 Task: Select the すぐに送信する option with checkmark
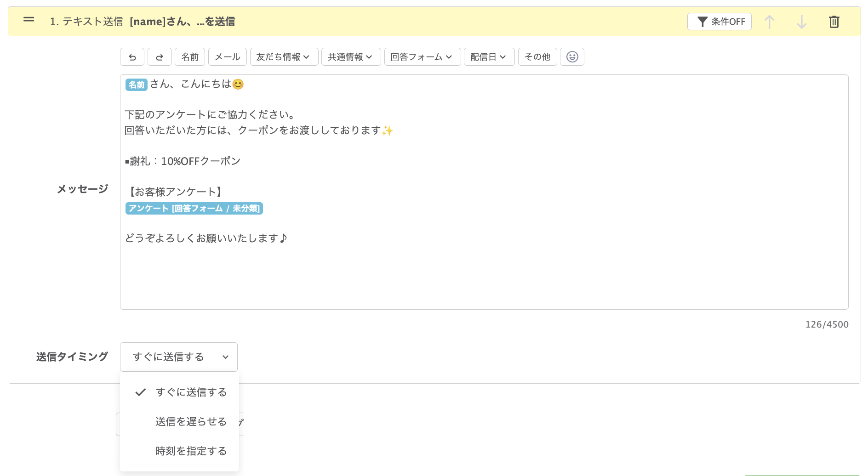pyautogui.click(x=191, y=392)
